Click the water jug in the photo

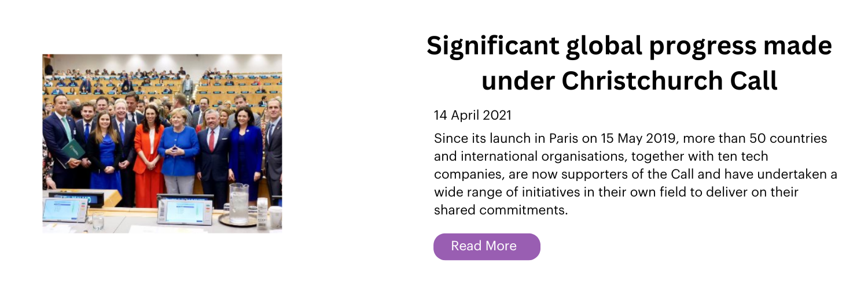pyautogui.click(x=238, y=203)
